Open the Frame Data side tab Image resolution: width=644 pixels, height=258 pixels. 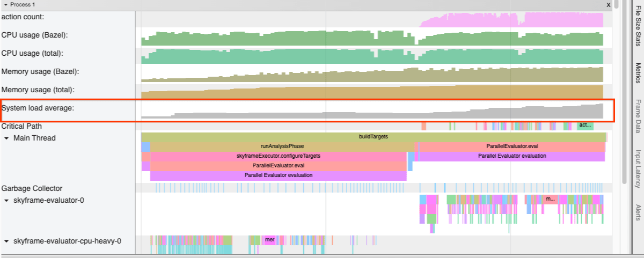pos(638,116)
